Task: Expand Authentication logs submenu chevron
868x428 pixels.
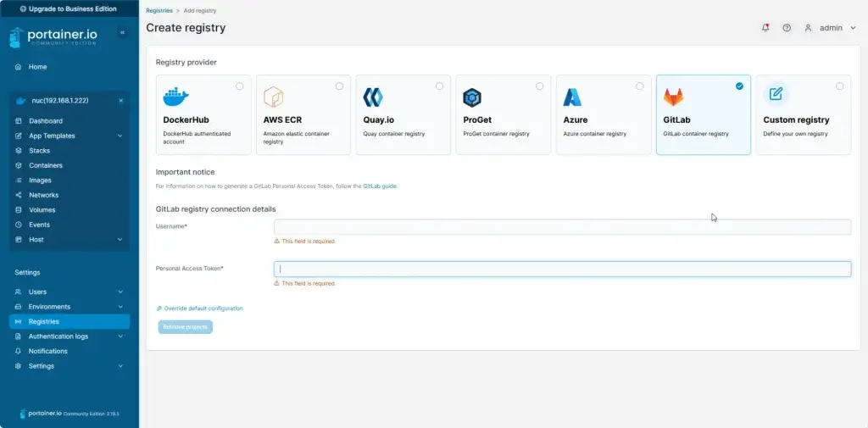Action: 120,336
